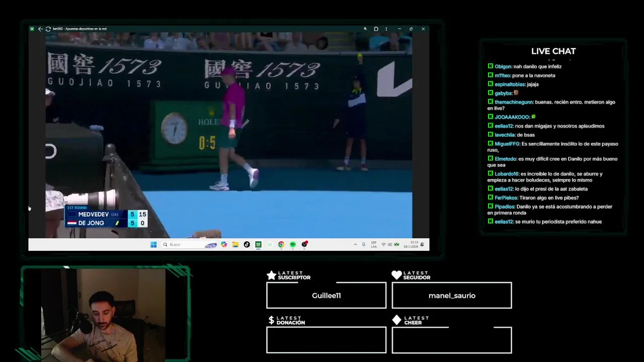The height and width of the screenshot is (362, 644).
Task: Open the notifications bell in taskbar
Action: point(422,244)
